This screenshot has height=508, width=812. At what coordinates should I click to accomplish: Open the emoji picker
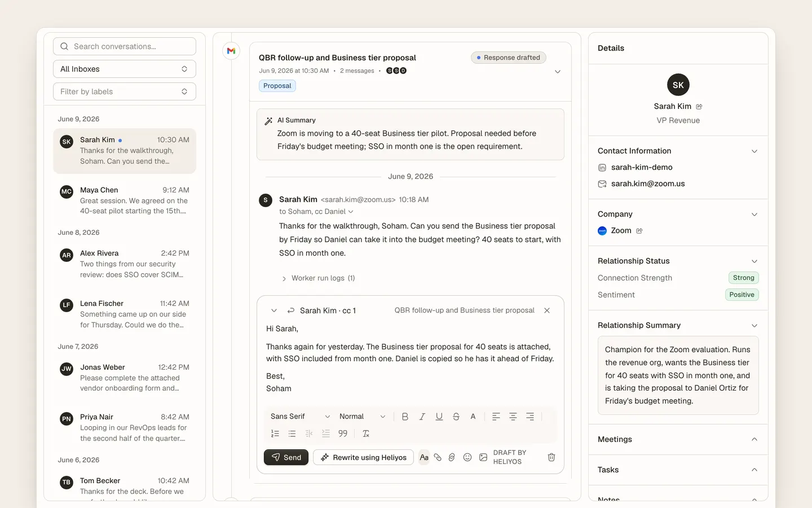pos(467,457)
